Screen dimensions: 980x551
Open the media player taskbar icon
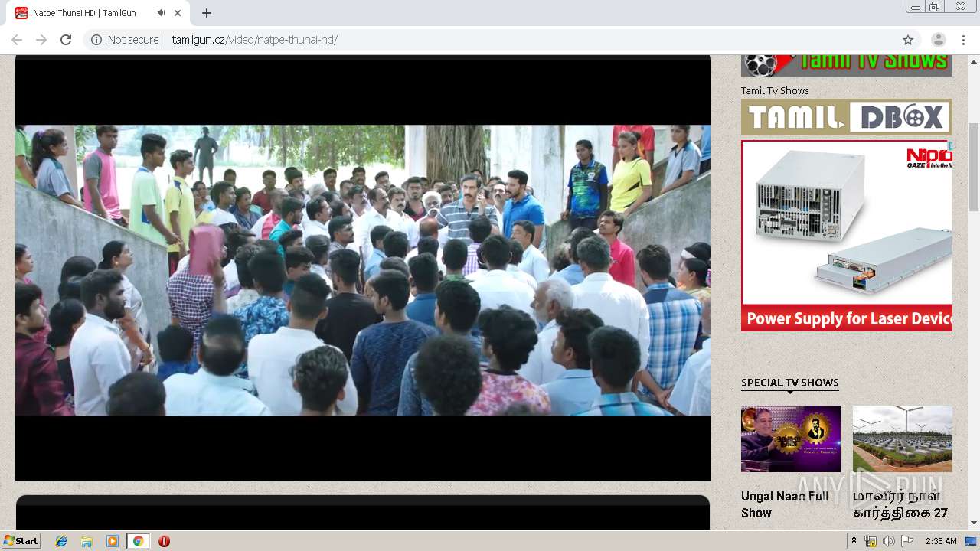point(113,541)
